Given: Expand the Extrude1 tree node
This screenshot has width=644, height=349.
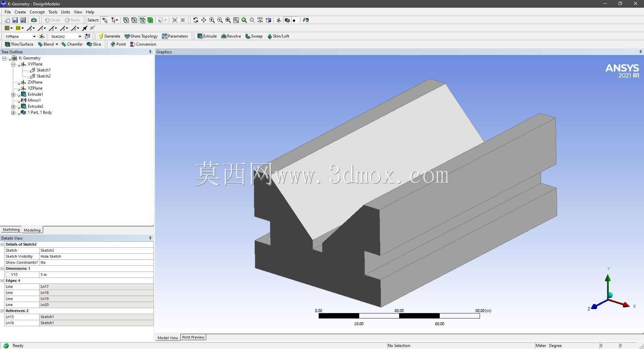Looking at the screenshot, I should click(x=13, y=94).
